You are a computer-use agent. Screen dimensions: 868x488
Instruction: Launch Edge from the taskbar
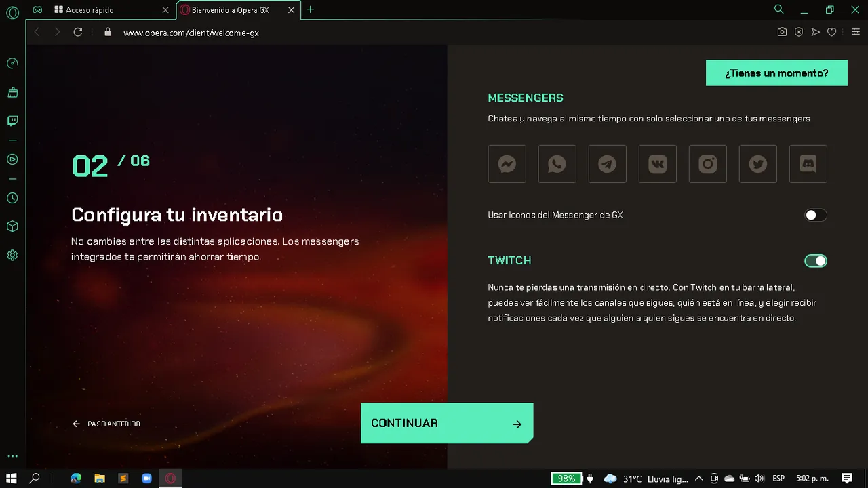click(x=76, y=479)
